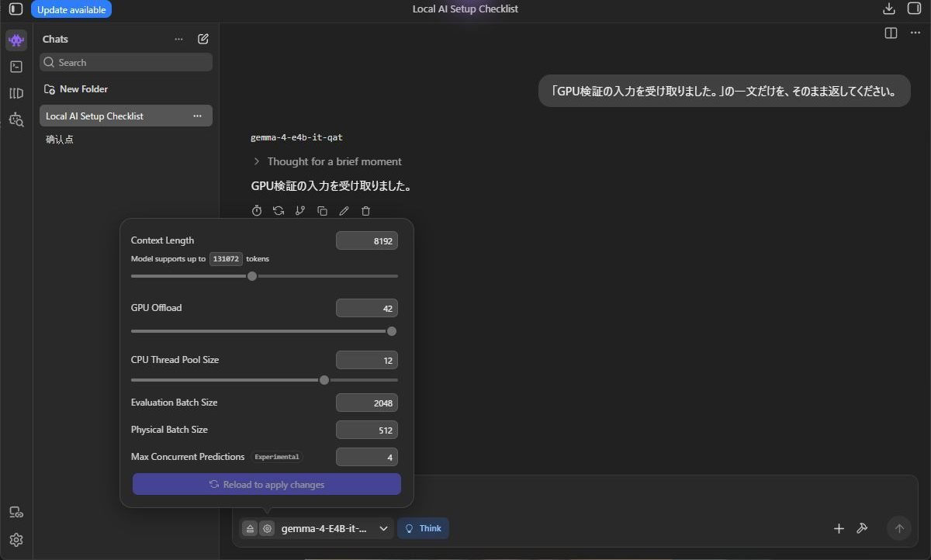Delete the assistant message
The height and width of the screenshot is (560, 931).
coord(365,210)
